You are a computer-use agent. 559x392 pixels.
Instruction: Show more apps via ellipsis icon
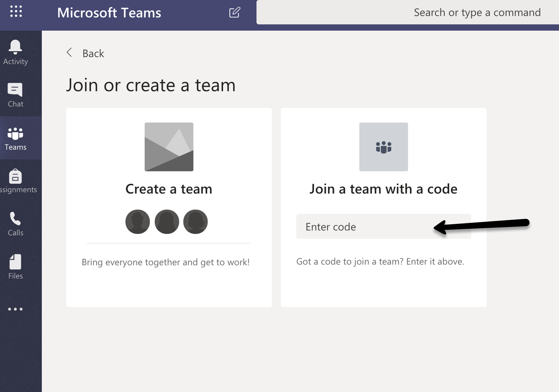click(15, 309)
